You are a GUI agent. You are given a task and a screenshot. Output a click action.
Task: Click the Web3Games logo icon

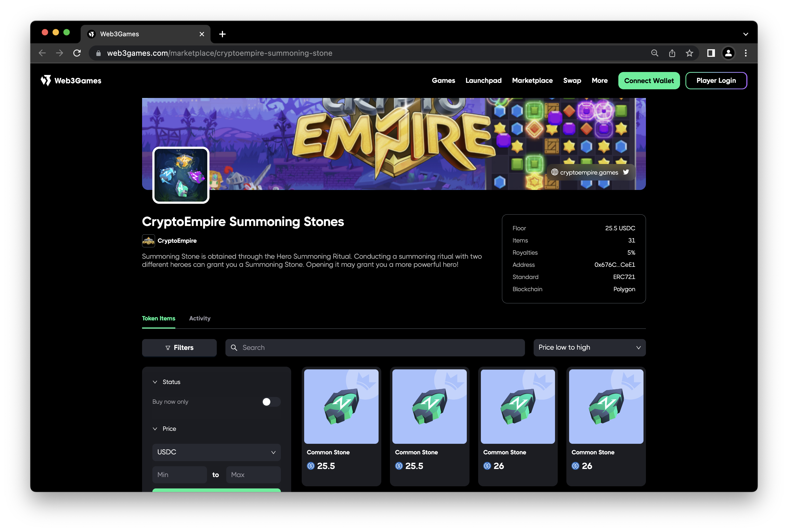click(x=46, y=80)
